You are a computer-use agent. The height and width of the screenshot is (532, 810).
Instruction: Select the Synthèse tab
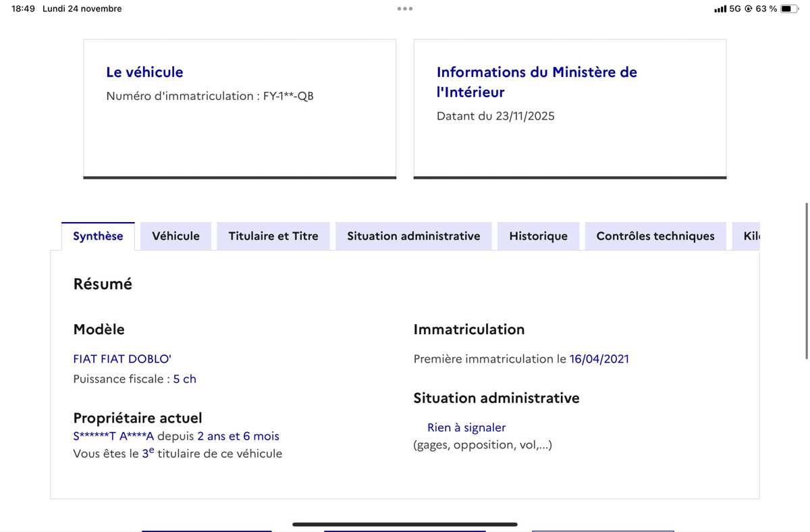98,236
